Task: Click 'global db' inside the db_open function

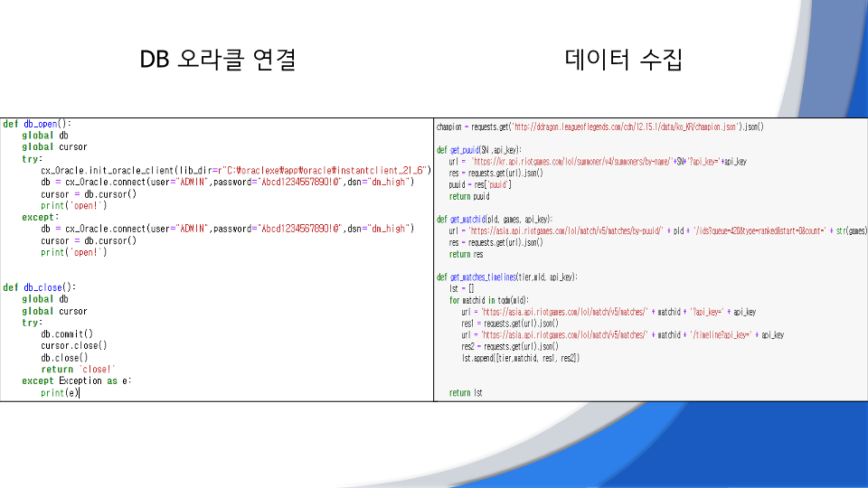Action: (45, 136)
